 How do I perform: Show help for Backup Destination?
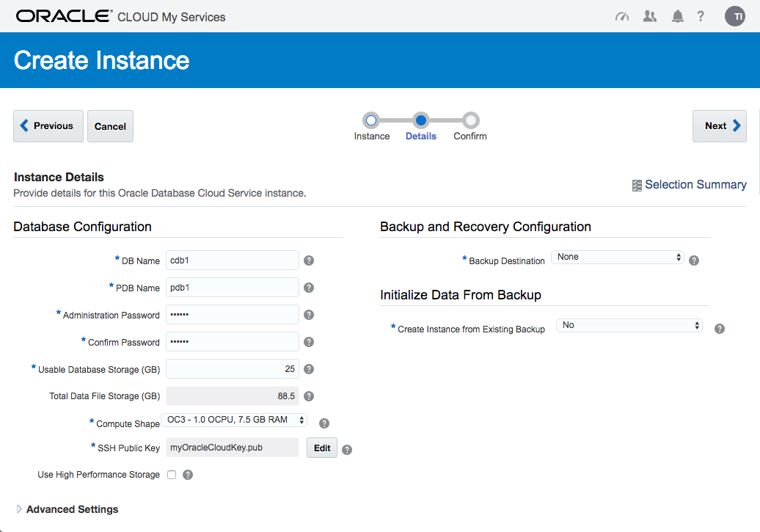[x=694, y=260]
